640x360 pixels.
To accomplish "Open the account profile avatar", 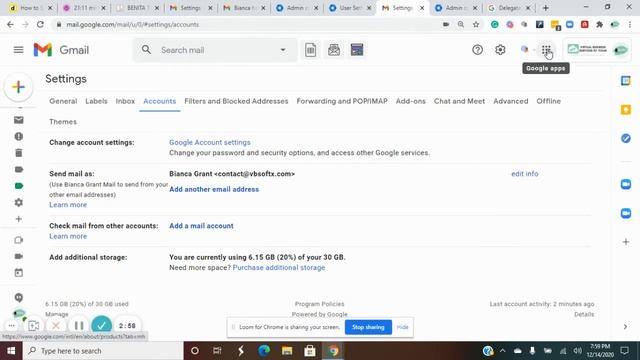I will [x=620, y=50].
